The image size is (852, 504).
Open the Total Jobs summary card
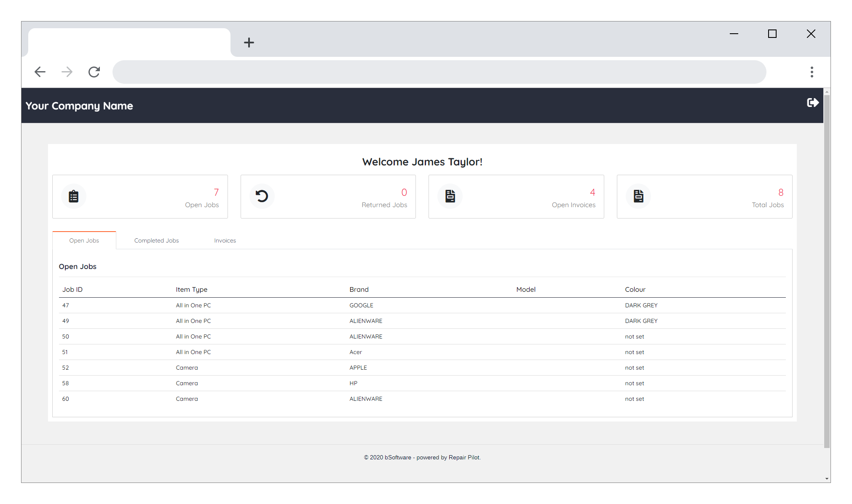click(x=705, y=197)
